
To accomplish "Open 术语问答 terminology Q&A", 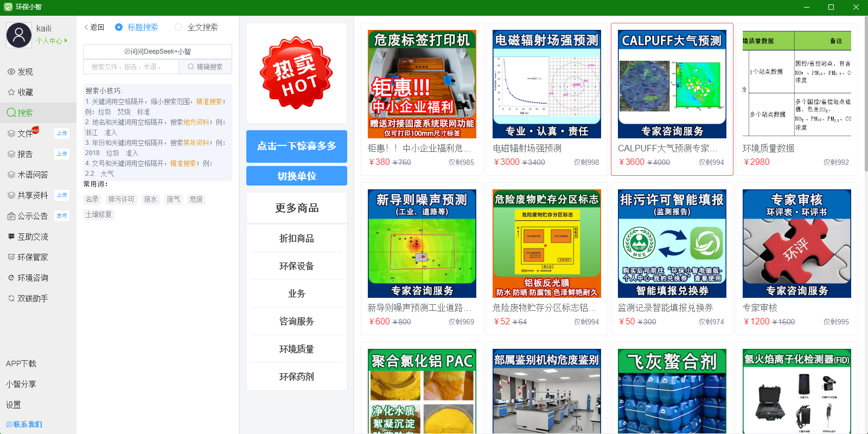I will pos(28,175).
